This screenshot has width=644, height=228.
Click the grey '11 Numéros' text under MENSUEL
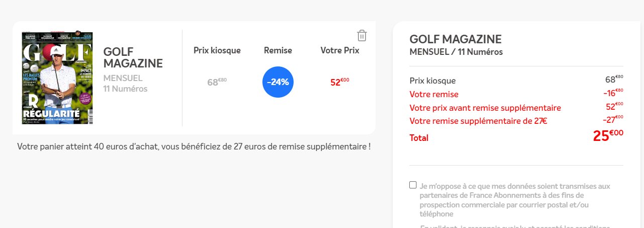tap(125, 89)
